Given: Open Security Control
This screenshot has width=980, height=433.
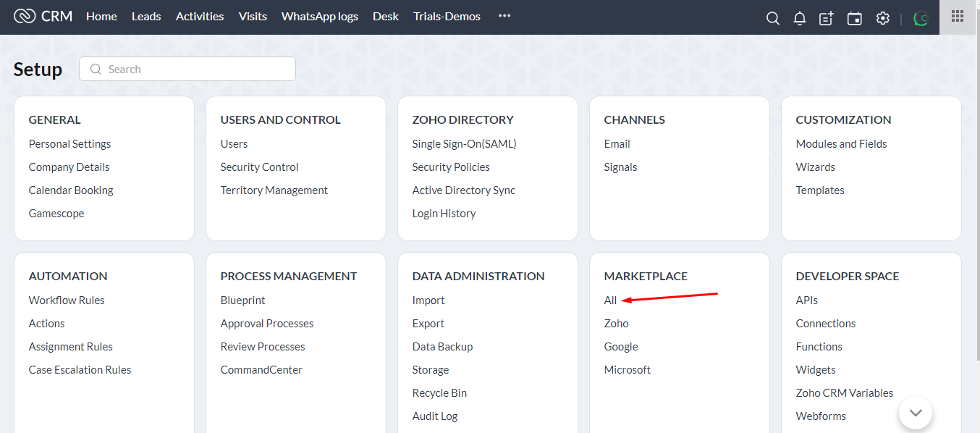Looking at the screenshot, I should [x=260, y=167].
